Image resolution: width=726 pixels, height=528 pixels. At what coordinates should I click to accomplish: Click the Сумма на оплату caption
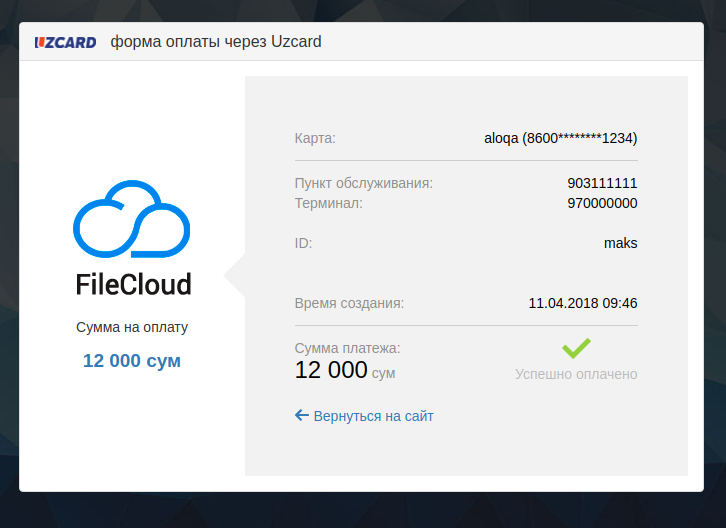(x=132, y=327)
